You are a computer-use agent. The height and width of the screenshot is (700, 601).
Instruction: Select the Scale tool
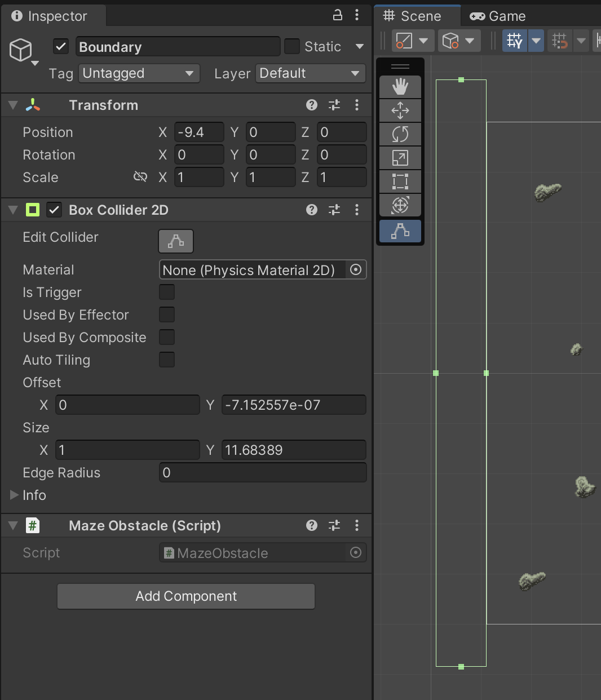400,158
